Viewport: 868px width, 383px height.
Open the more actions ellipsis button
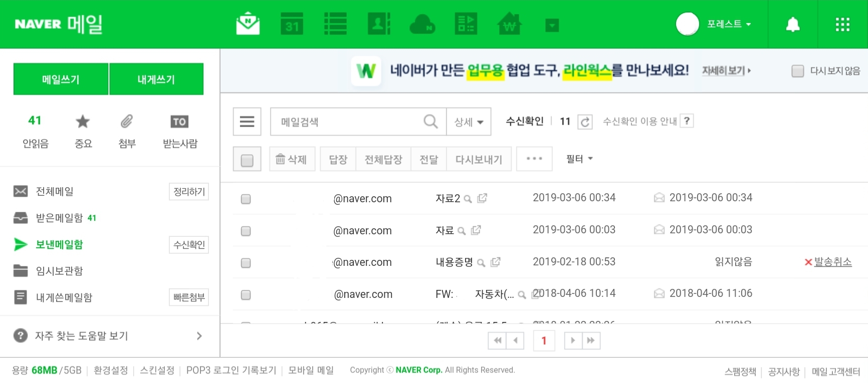point(534,159)
